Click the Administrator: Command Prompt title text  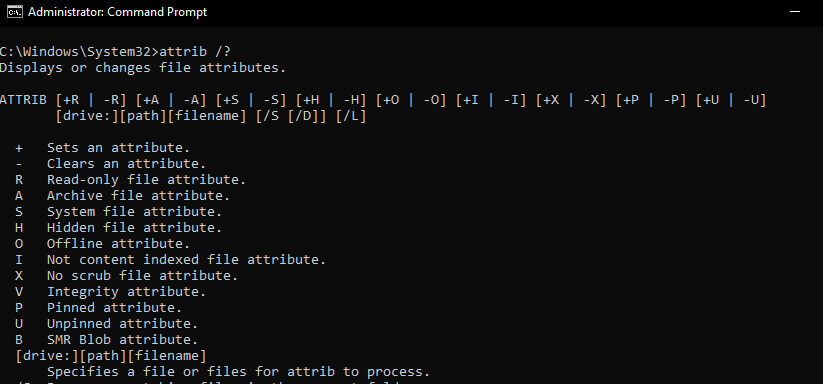(118, 12)
